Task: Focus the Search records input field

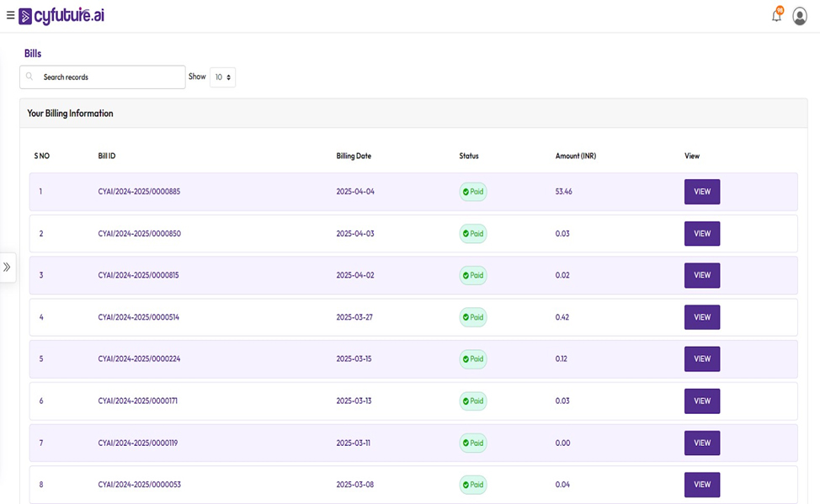Action: click(109, 77)
